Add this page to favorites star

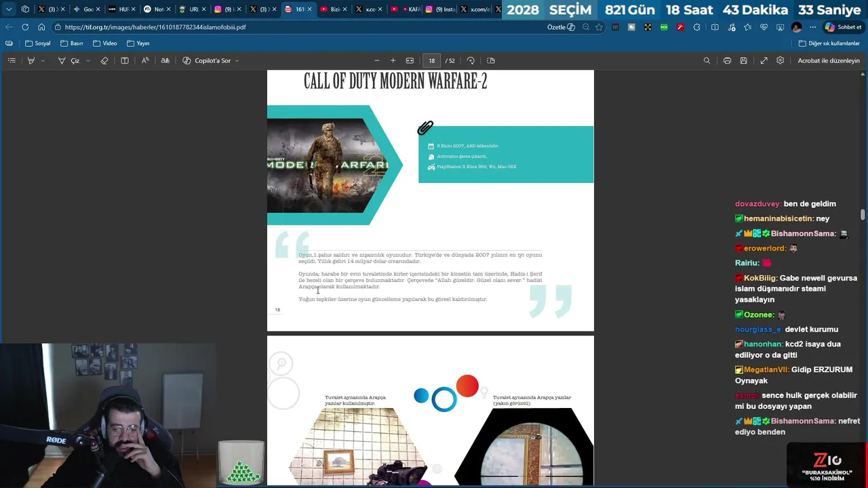click(599, 27)
